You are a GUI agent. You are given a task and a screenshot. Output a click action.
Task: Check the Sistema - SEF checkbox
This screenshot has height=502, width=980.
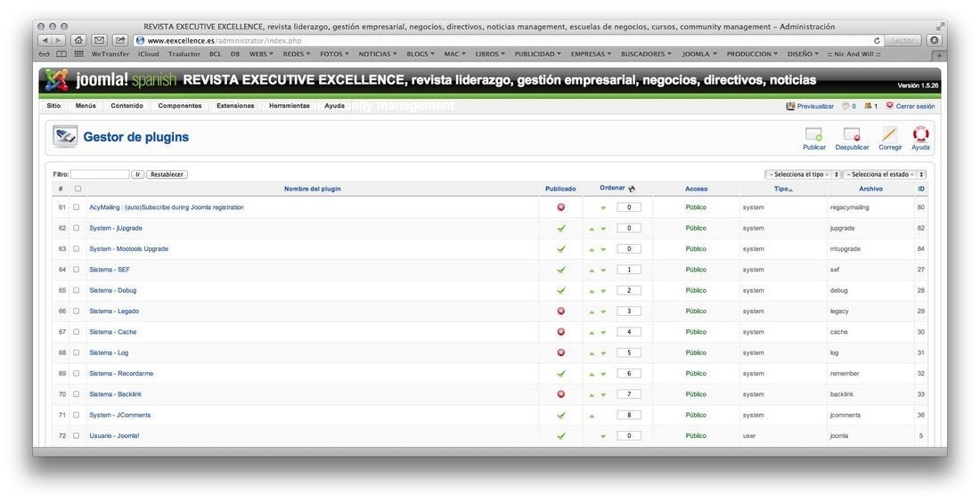77,270
